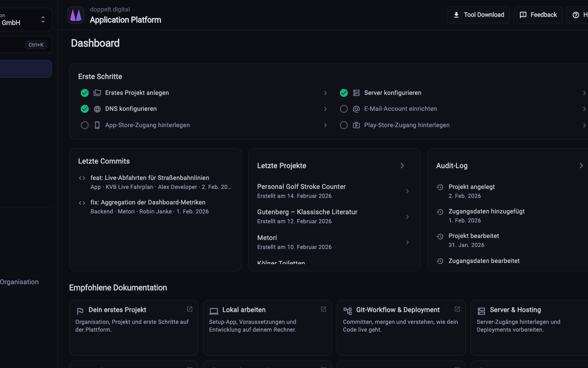The height and width of the screenshot is (368, 588).
Task: Click the Application Platform title text
Action: 125,20
